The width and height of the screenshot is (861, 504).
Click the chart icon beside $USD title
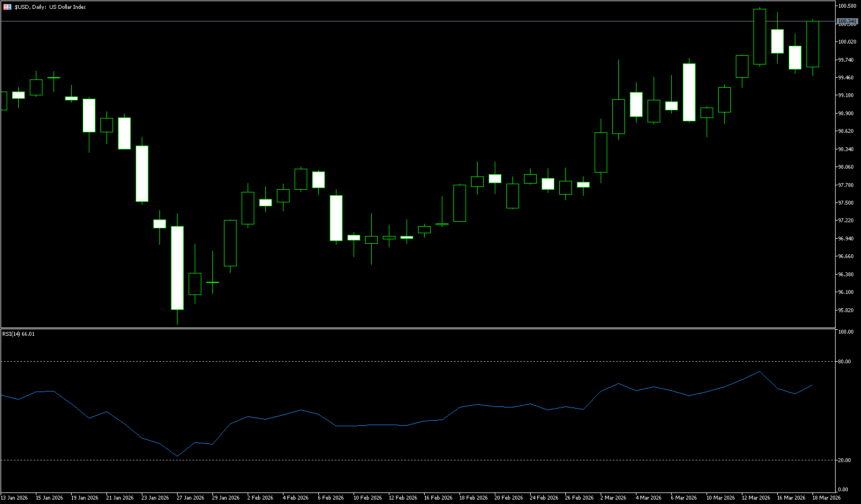[7, 7]
